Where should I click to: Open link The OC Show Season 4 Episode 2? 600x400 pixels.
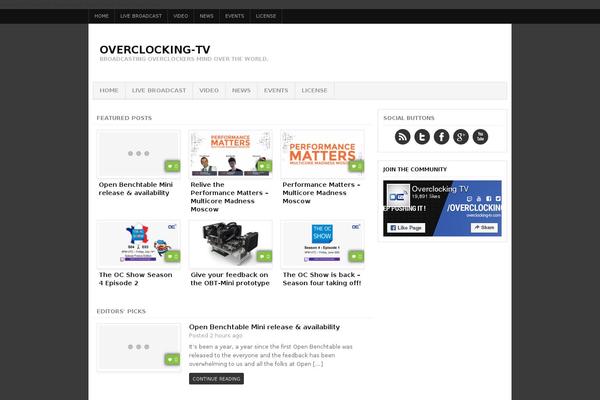click(x=135, y=279)
